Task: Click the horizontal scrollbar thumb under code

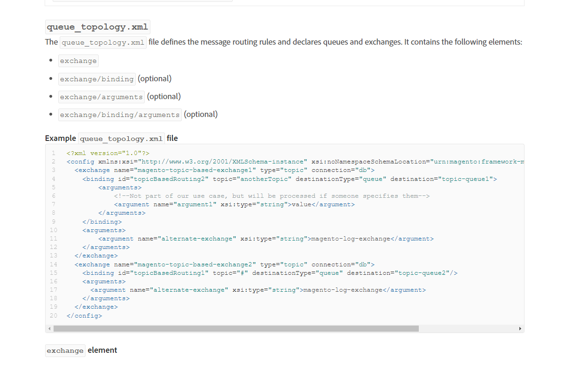Action: tap(236, 329)
